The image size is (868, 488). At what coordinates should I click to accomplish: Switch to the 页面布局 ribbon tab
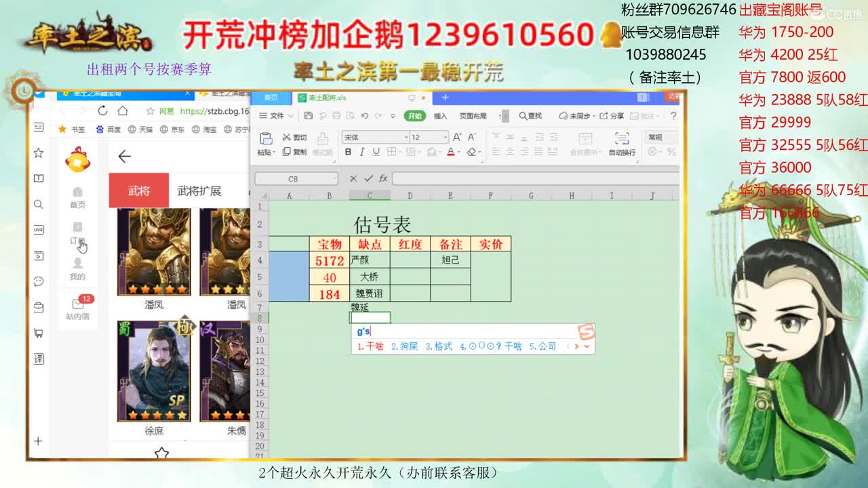coord(473,116)
